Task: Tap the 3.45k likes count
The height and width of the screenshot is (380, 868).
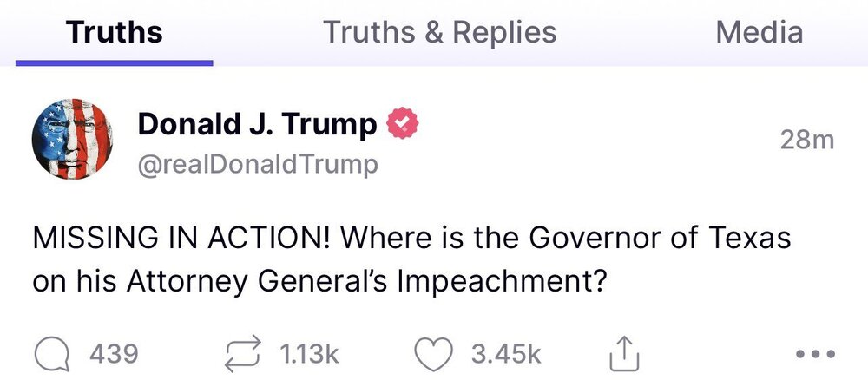Action: pyautogui.click(x=505, y=354)
